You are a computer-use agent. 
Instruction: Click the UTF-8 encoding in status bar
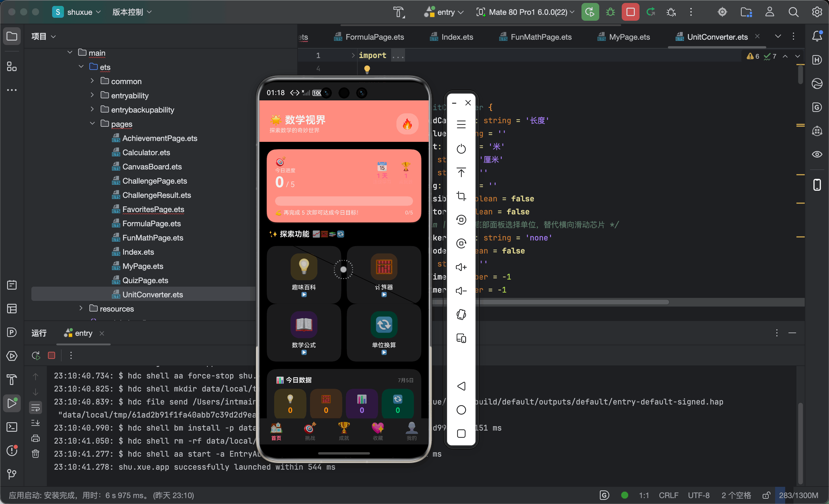point(698,495)
